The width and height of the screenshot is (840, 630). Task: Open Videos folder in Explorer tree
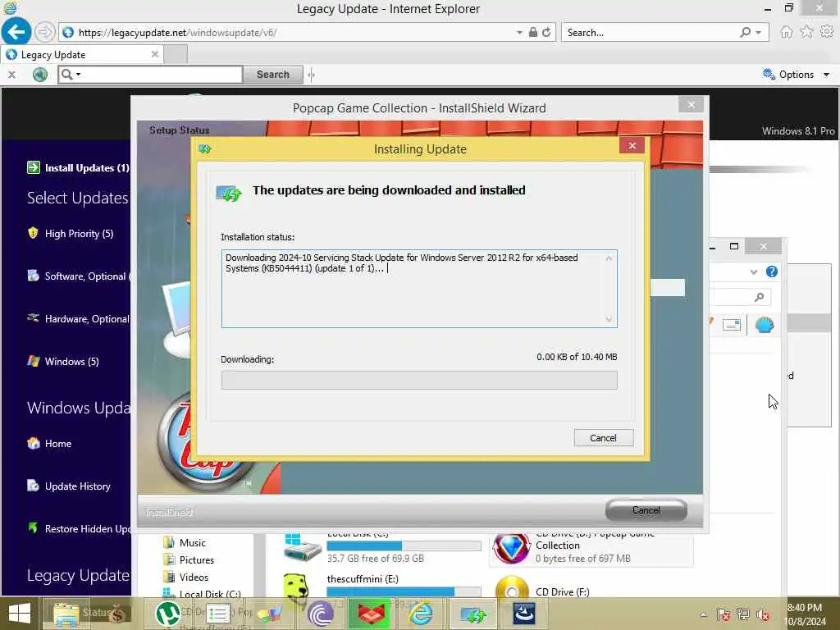click(x=194, y=577)
